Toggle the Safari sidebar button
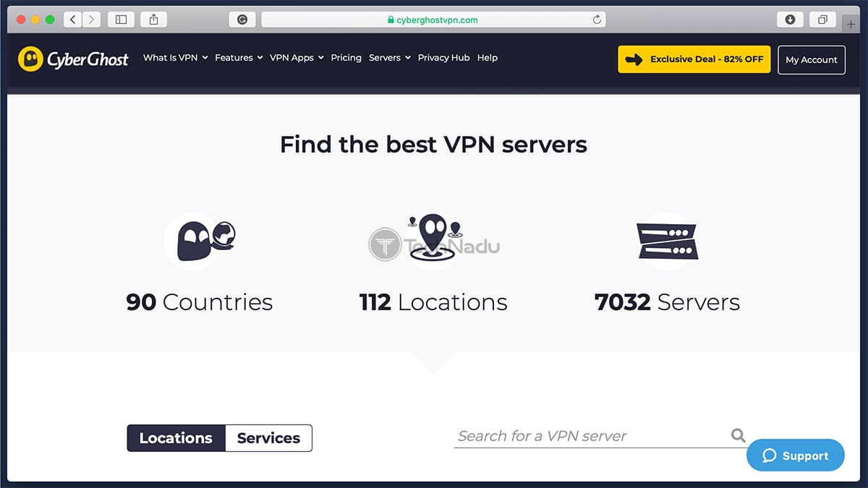This screenshot has height=488, width=868. pyautogui.click(x=121, y=20)
